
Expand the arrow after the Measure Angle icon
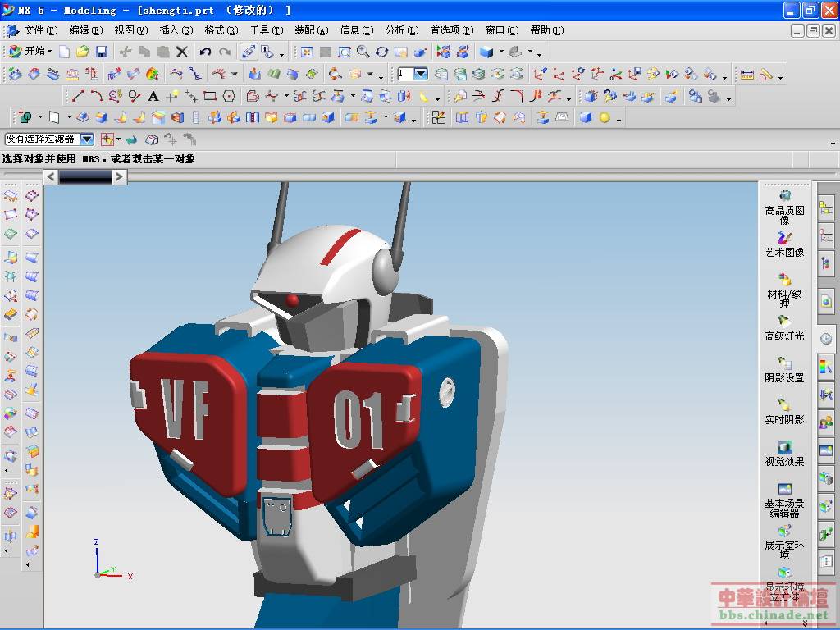point(780,76)
